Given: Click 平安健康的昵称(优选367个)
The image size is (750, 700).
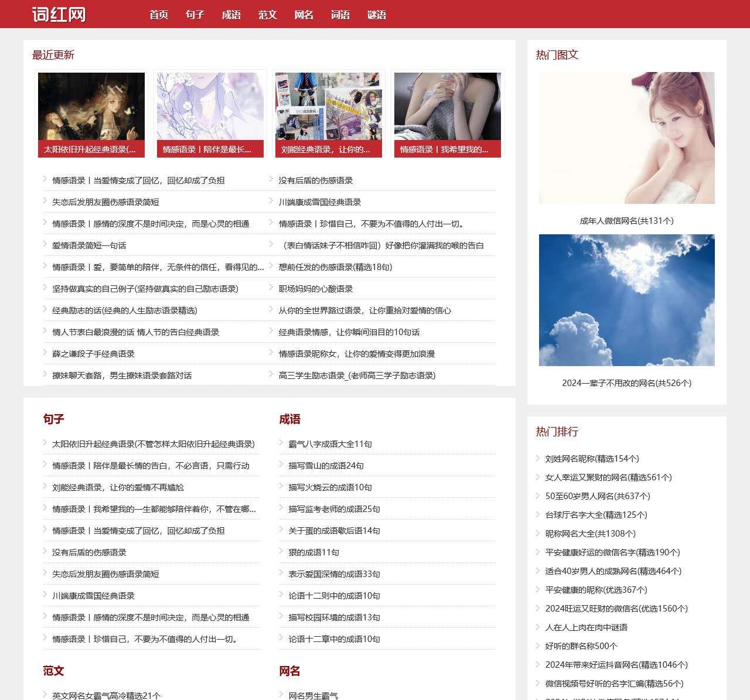Looking at the screenshot, I should (x=596, y=590).
